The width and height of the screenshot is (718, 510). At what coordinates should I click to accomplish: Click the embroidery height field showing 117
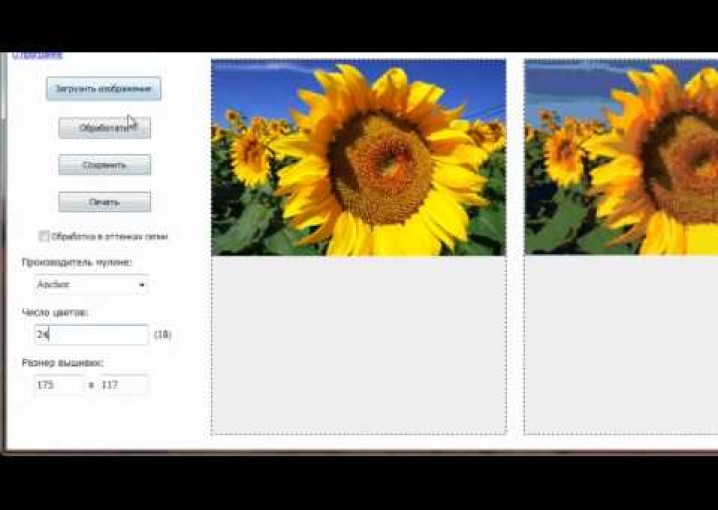[x=122, y=384]
